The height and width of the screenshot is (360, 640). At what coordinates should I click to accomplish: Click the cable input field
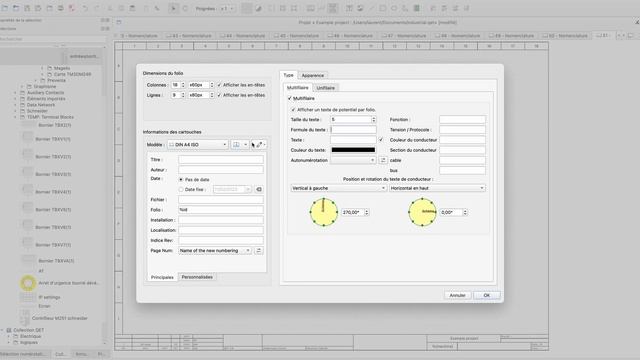pyautogui.click(x=462, y=160)
